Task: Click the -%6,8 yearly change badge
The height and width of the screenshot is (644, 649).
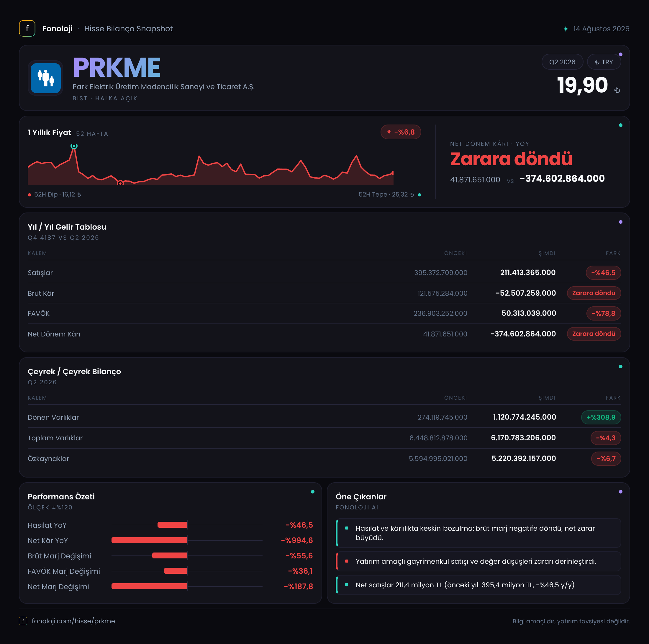Action: pyautogui.click(x=400, y=132)
